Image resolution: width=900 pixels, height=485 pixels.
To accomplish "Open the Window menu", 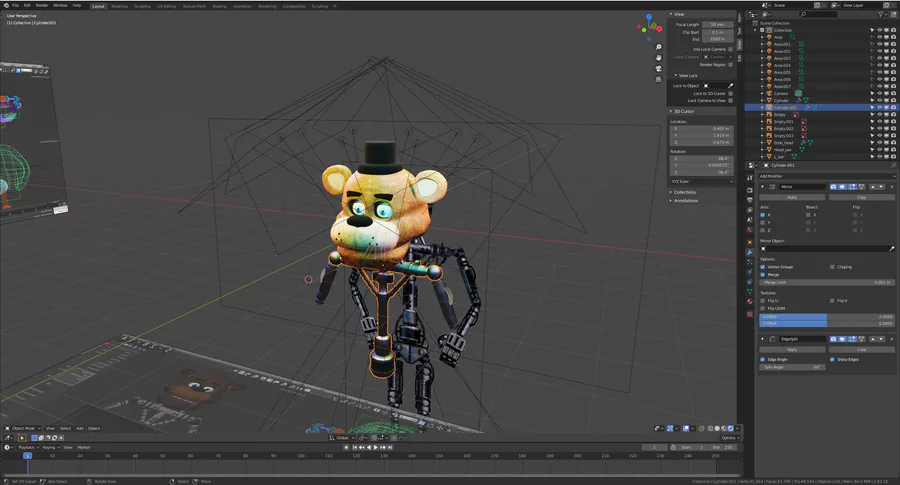I will [60, 5].
